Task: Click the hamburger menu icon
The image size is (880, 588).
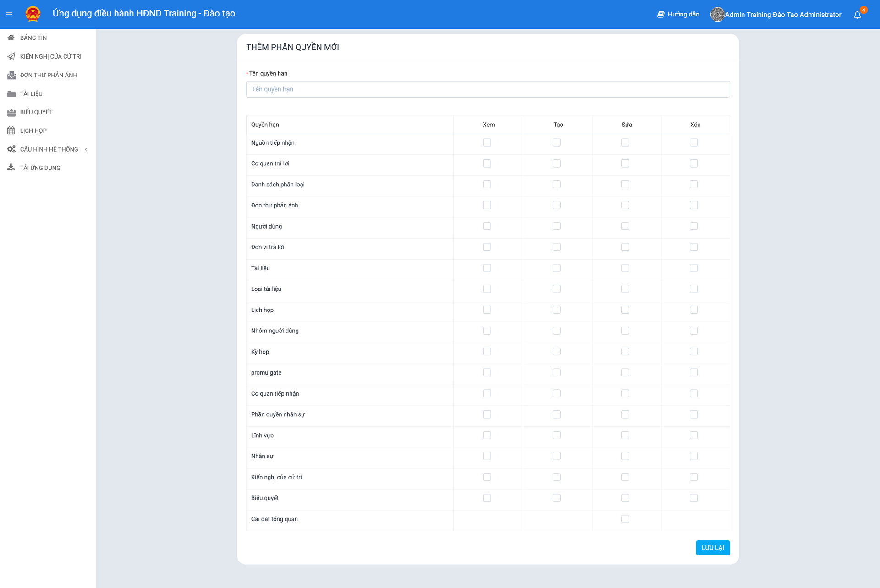Action: 9,14
